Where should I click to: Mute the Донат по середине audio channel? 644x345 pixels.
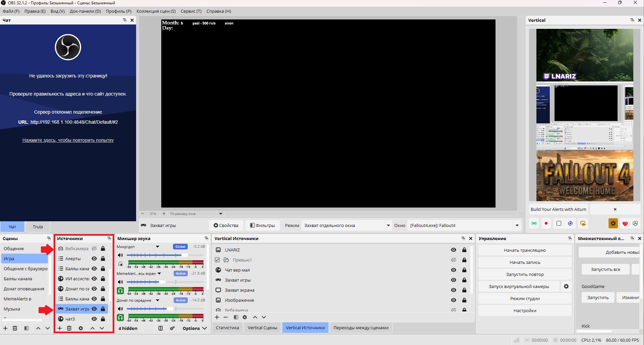click(120, 309)
